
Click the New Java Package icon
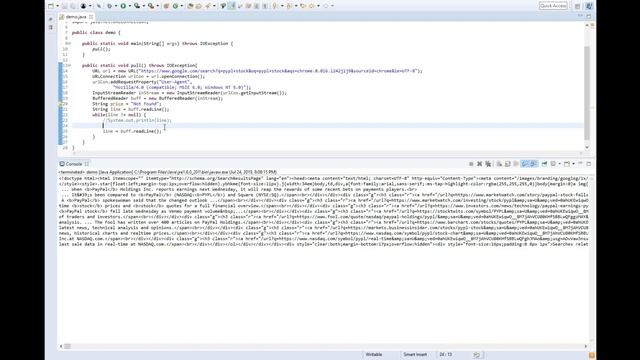click(166, 6)
